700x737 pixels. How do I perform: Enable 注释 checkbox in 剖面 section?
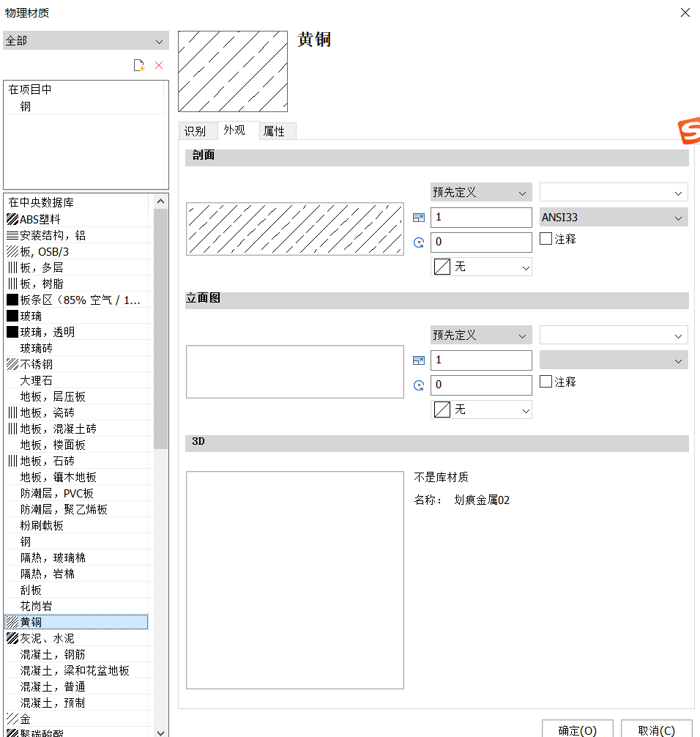[546, 239]
